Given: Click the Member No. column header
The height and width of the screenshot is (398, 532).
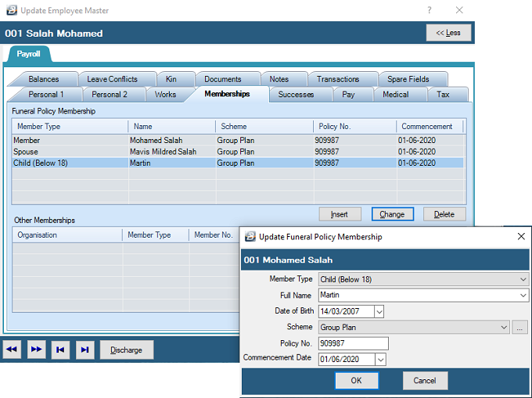Looking at the screenshot, I should tap(214, 235).
